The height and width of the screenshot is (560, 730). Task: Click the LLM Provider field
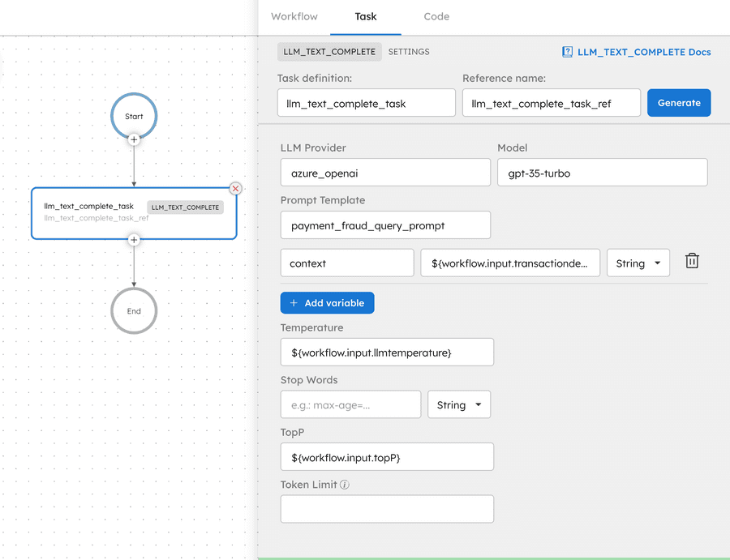385,173
